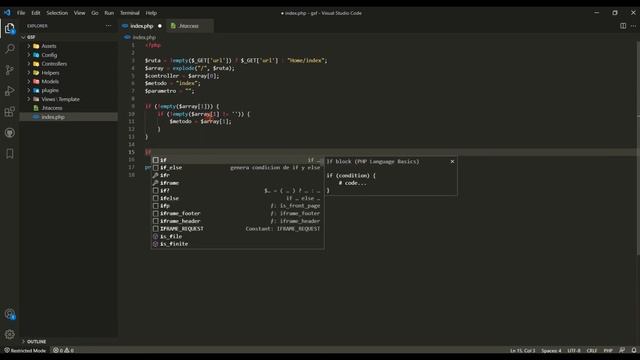Viewport: 640px width, 360px height.
Task: Choose the 'ifr' suggestion
Action: [238, 175]
